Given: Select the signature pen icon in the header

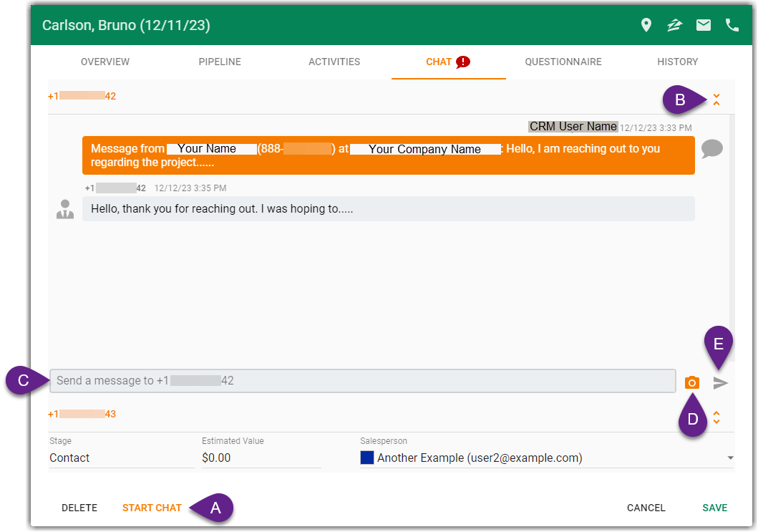Looking at the screenshot, I should click(674, 24).
